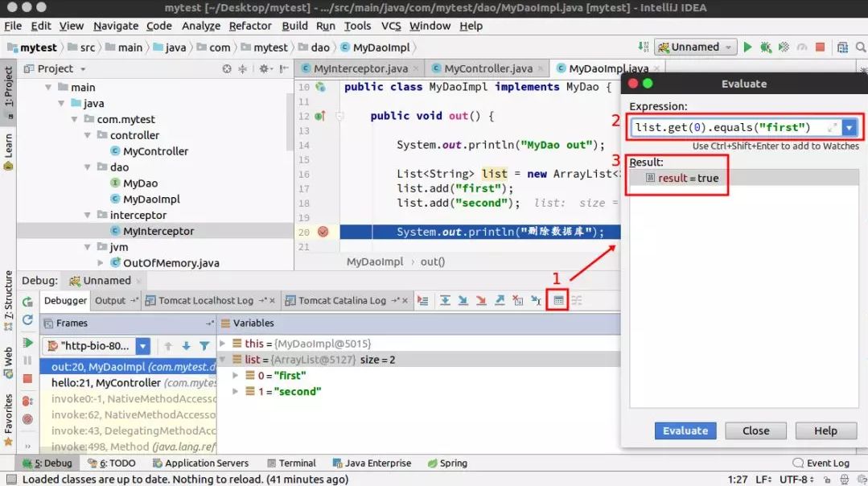Screen dimensions: 868x486
Task: Open the Refactor menu
Action: [x=250, y=26]
